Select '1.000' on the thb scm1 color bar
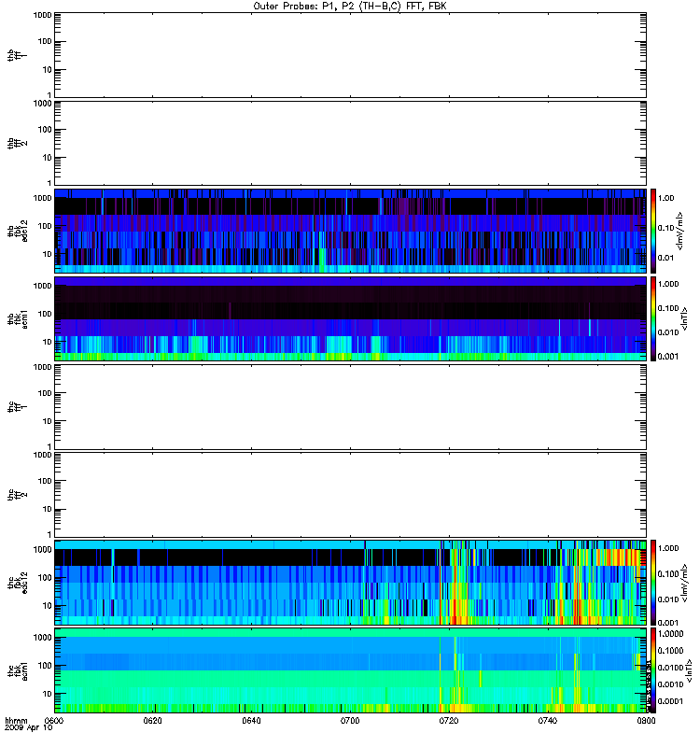This screenshot has height=747, width=700. click(668, 284)
